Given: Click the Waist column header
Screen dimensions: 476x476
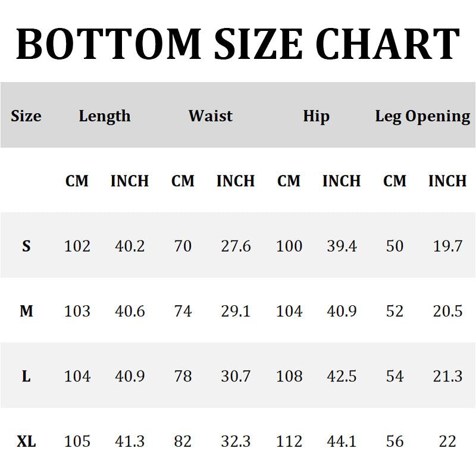Looking at the screenshot, I should [x=210, y=115].
